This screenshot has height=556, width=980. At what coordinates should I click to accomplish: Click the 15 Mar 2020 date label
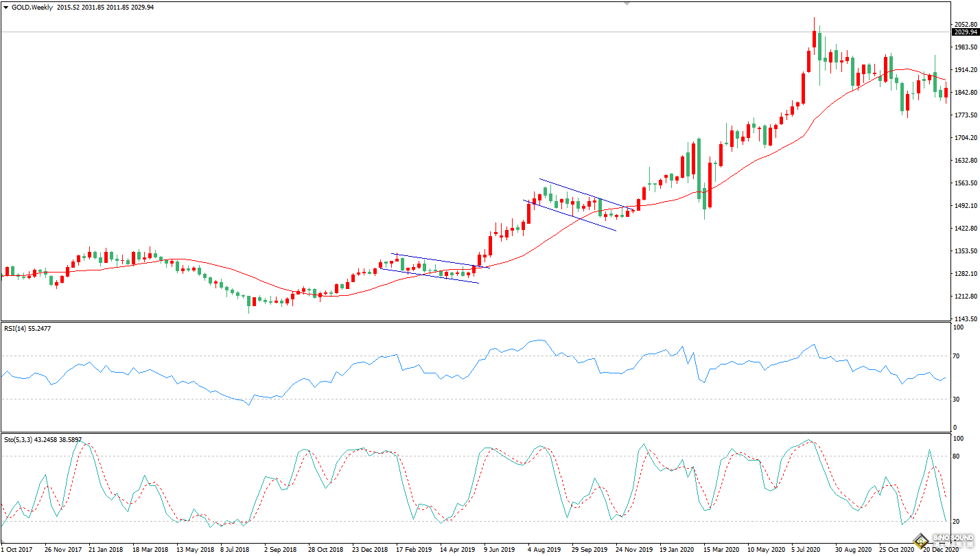pyautogui.click(x=721, y=550)
